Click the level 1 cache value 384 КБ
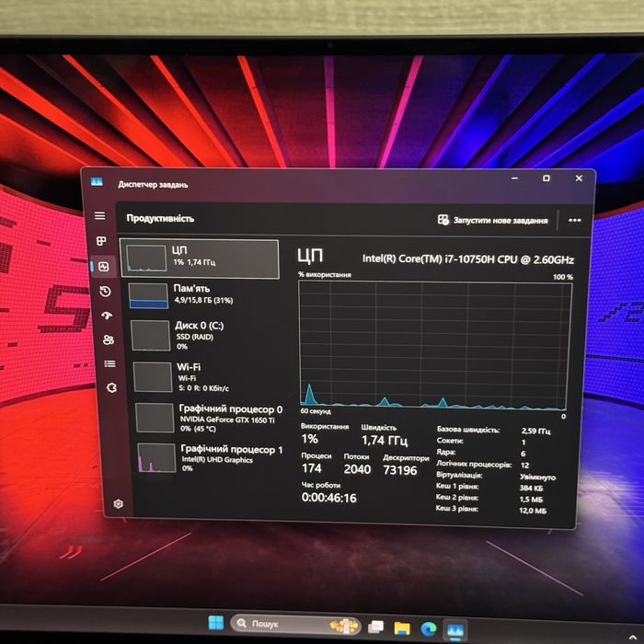The height and width of the screenshot is (644, 644). coord(531,488)
